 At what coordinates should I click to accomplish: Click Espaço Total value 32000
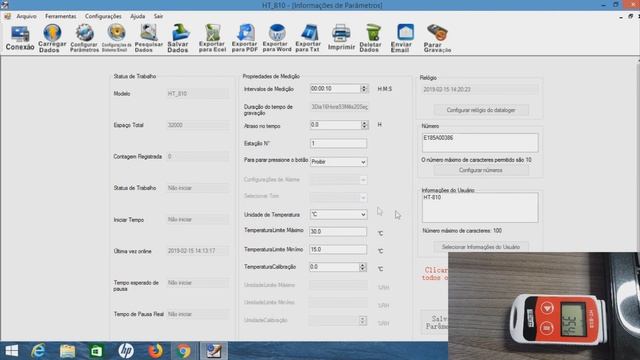198,125
